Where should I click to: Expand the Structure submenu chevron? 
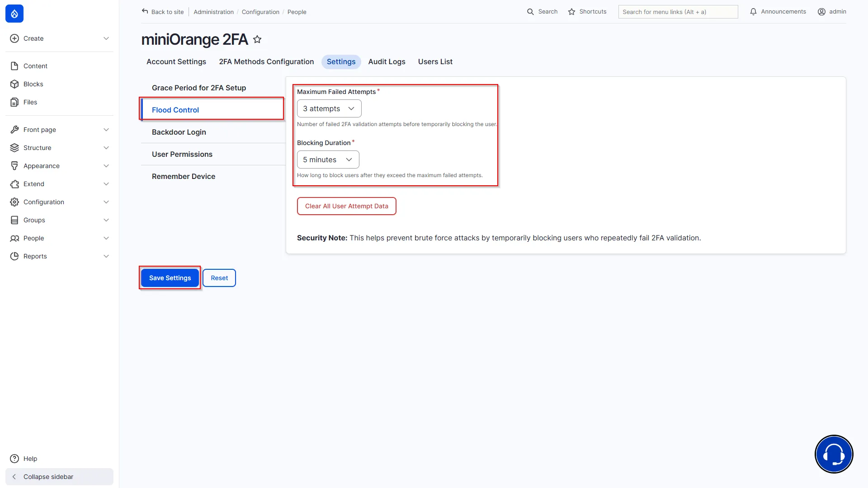click(106, 148)
